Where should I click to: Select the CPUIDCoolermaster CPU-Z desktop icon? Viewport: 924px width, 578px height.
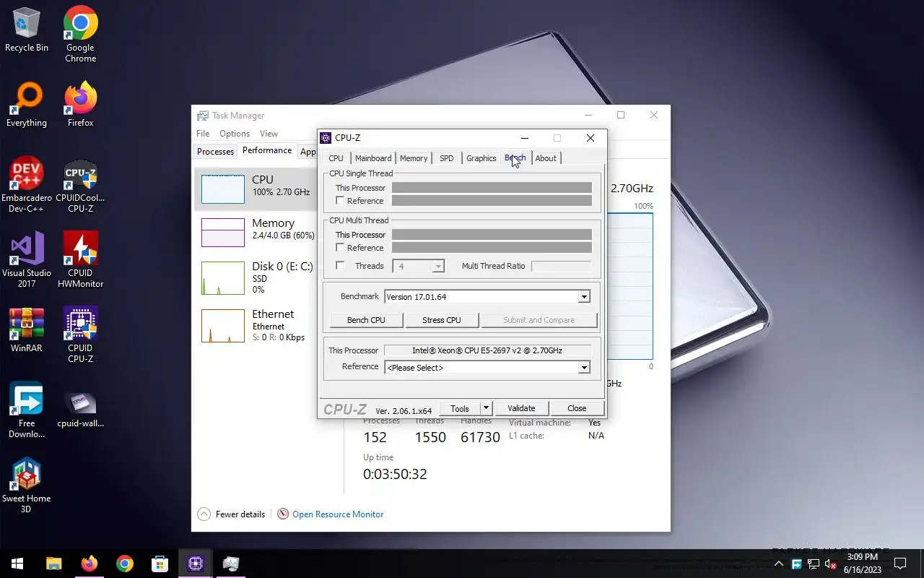pyautogui.click(x=80, y=185)
